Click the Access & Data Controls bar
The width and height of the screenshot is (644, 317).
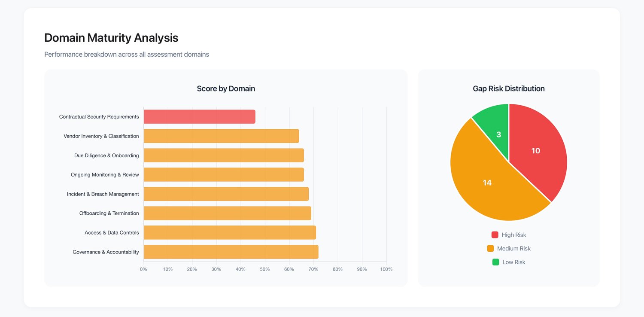coord(230,233)
